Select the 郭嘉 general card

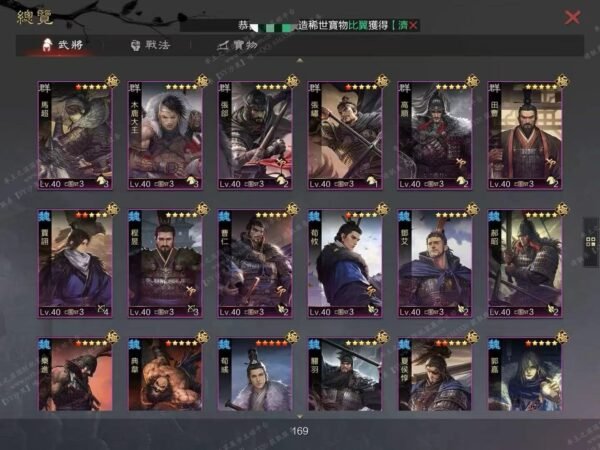point(525,374)
